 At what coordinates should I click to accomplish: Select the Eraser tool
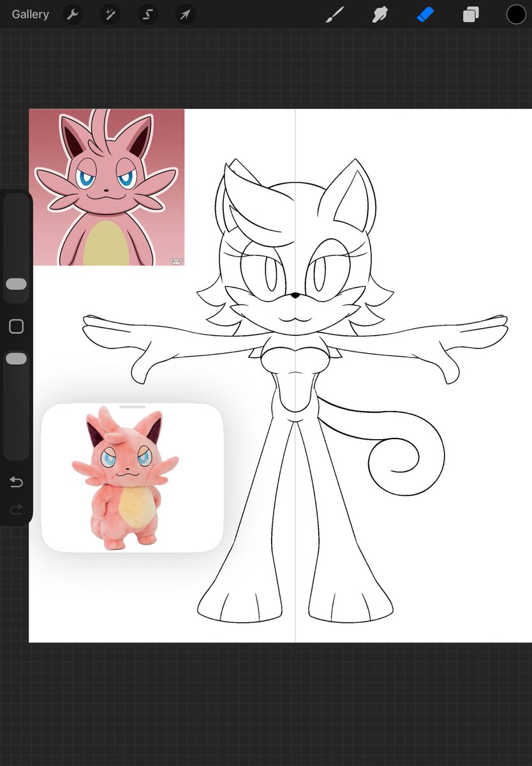point(425,14)
